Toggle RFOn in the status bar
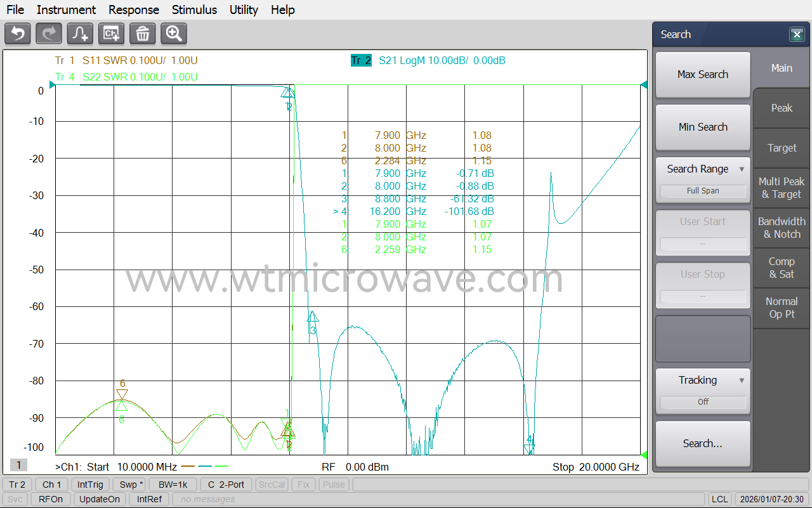This screenshot has width=812, height=508. click(x=51, y=499)
